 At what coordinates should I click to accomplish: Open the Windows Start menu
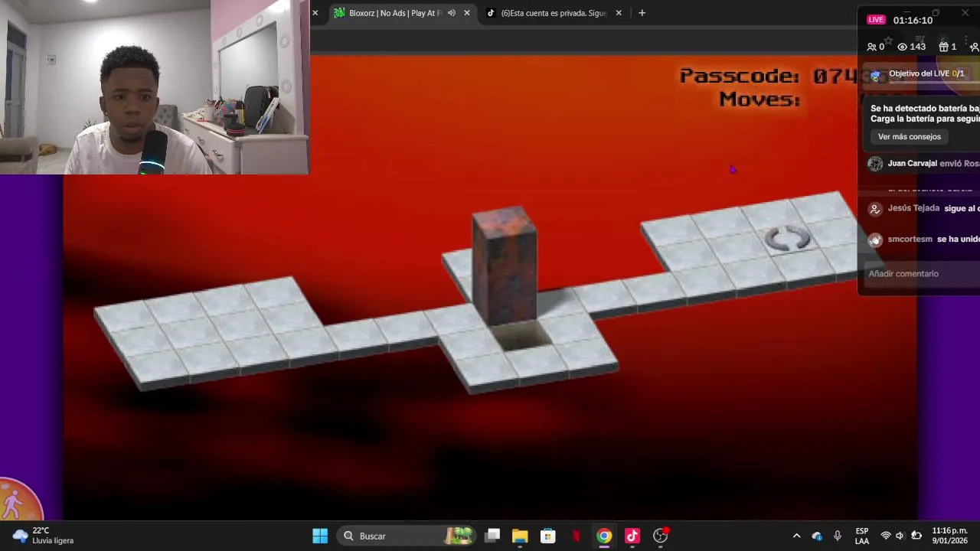pos(320,536)
